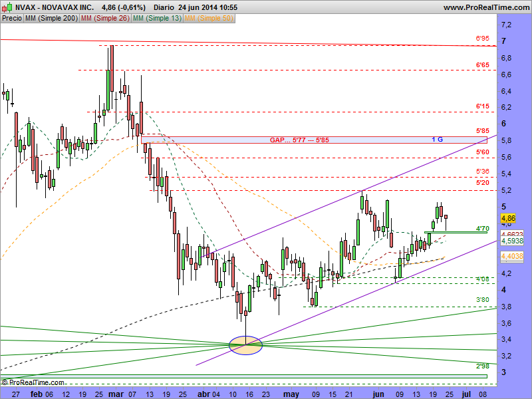Click the 4,5938 moving average value tag
This screenshot has width=532, height=399.
(x=512, y=241)
